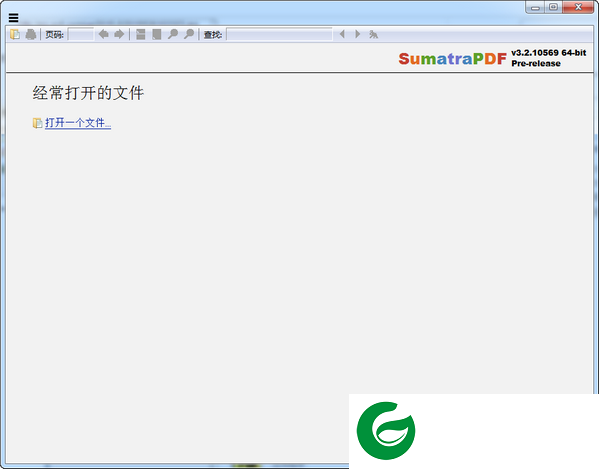Find next match arrow
This screenshot has height=469, width=599.
[358, 34]
